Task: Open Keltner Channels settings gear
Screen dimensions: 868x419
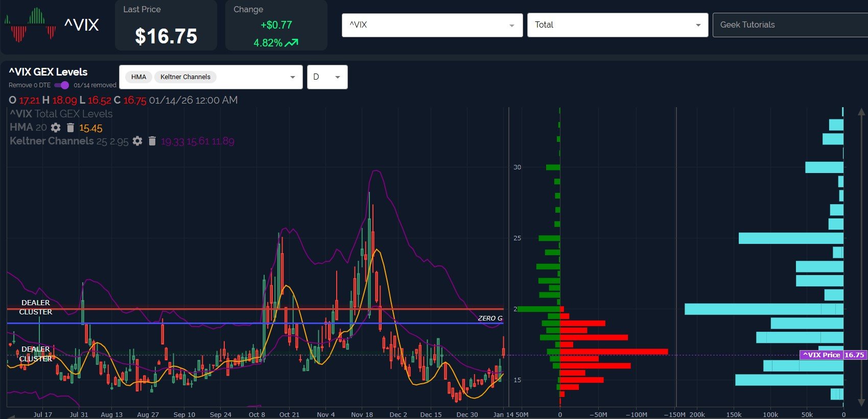Action: pos(137,141)
